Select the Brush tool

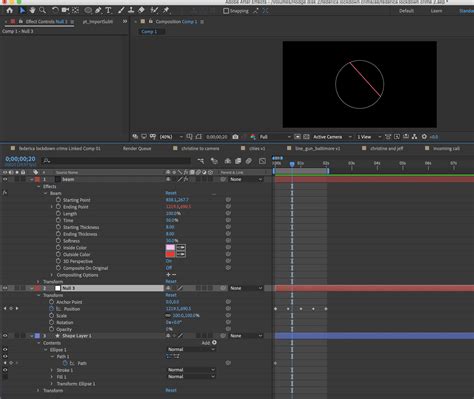(x=121, y=11)
